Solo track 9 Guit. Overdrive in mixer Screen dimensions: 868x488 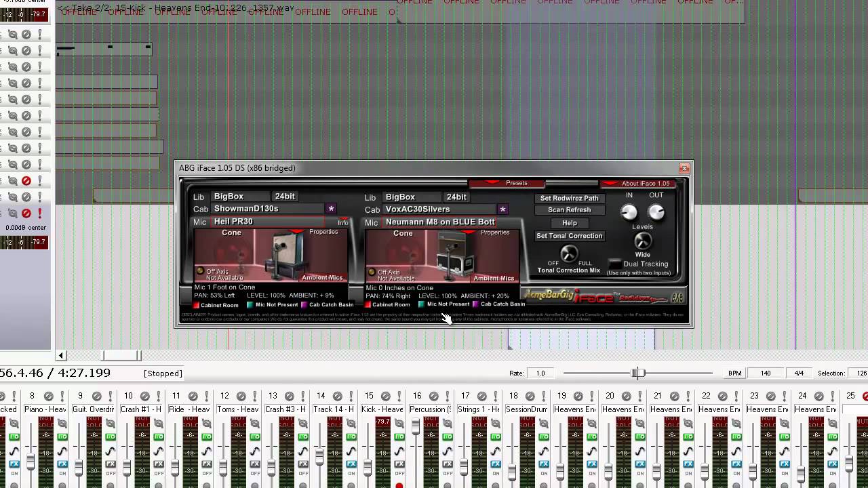(x=110, y=396)
